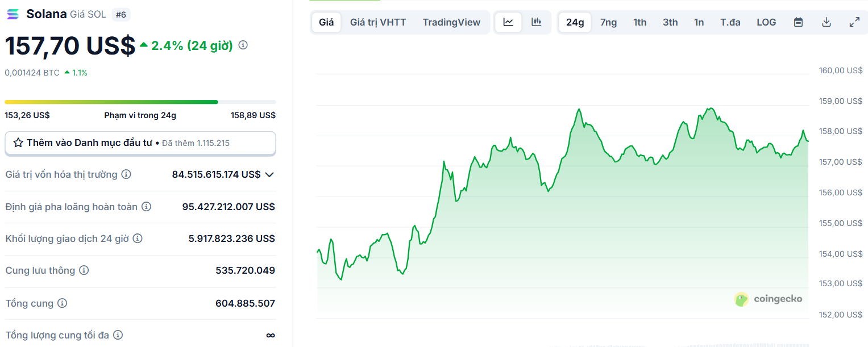868x347 pixels.
Task: Select the Giá trị VHTT tab
Action: point(378,22)
